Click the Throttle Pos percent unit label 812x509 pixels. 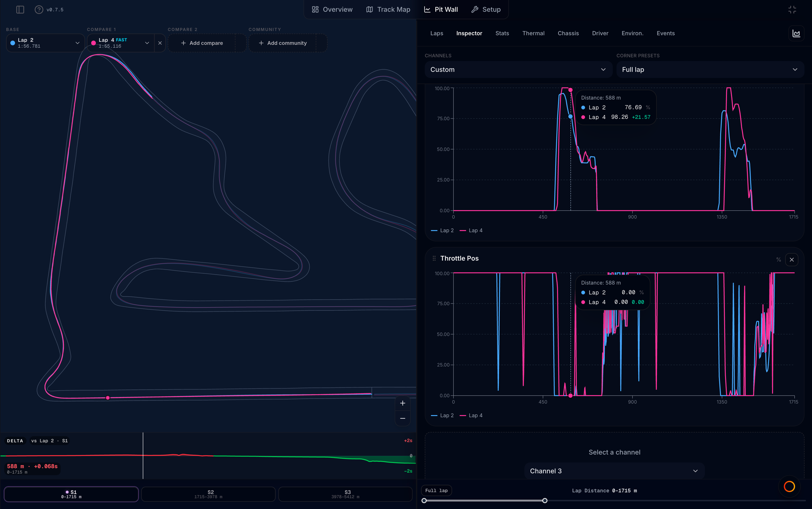pos(778,260)
